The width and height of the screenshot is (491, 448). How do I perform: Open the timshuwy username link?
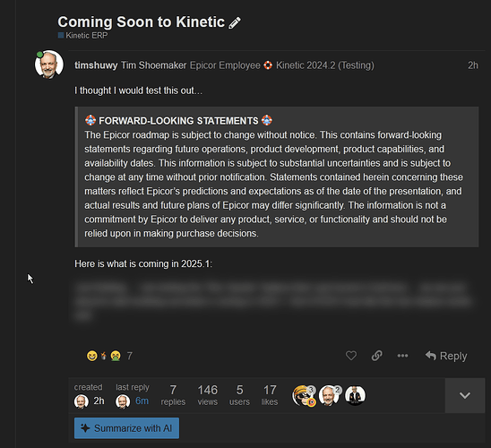tap(96, 65)
